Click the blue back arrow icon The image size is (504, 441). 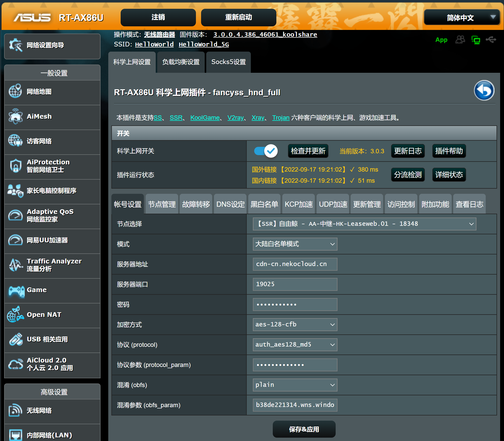point(484,90)
